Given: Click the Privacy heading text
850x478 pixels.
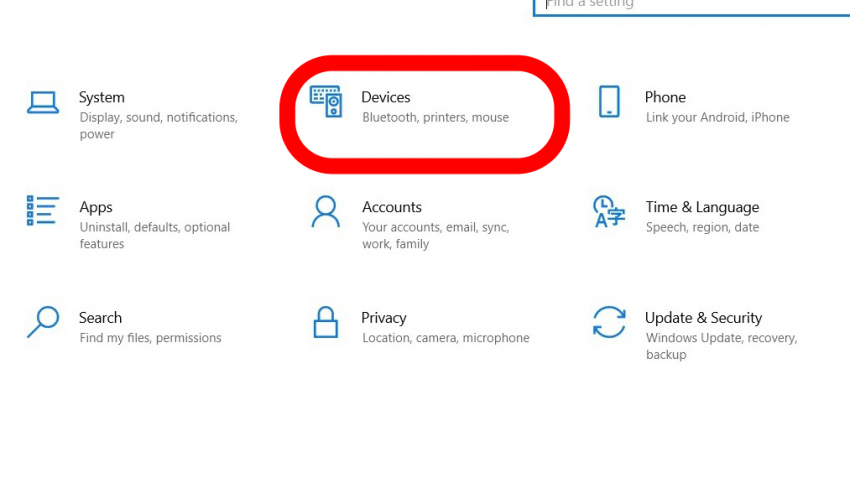Looking at the screenshot, I should pos(384,318).
